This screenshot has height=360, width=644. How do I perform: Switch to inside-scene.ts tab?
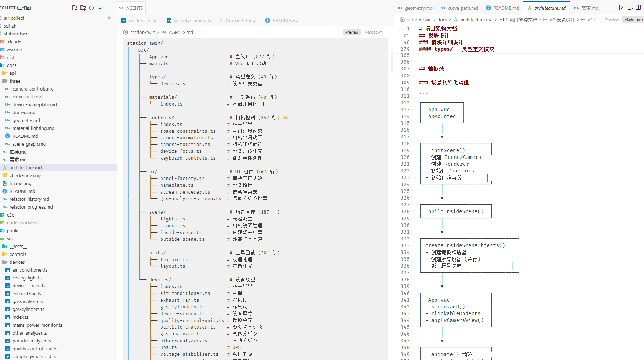point(140,20)
